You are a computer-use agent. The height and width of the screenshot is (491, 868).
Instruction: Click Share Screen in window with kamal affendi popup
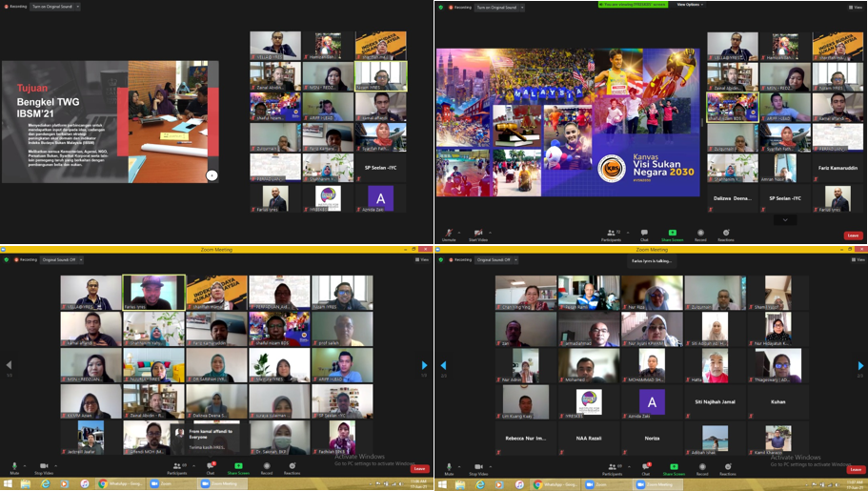(x=238, y=469)
